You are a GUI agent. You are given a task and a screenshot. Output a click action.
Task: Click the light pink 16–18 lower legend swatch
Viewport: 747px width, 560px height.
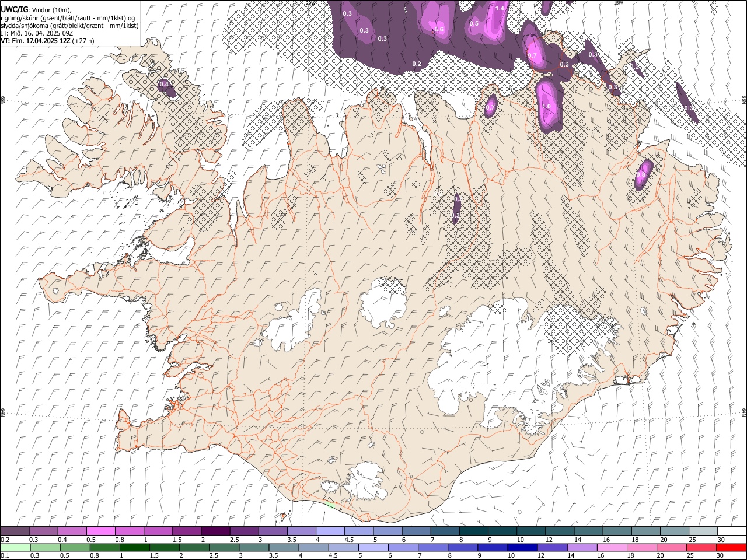click(612, 547)
